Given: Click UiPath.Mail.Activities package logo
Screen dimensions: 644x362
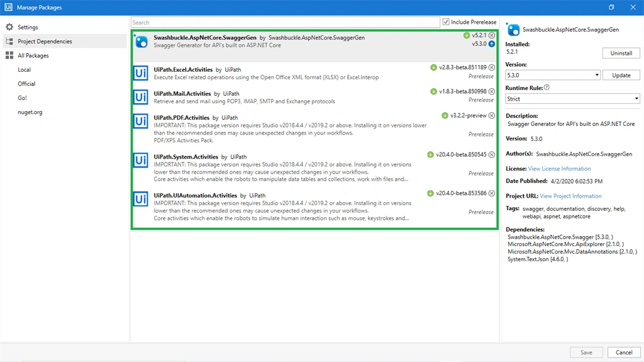Looking at the screenshot, I should coord(140,97).
